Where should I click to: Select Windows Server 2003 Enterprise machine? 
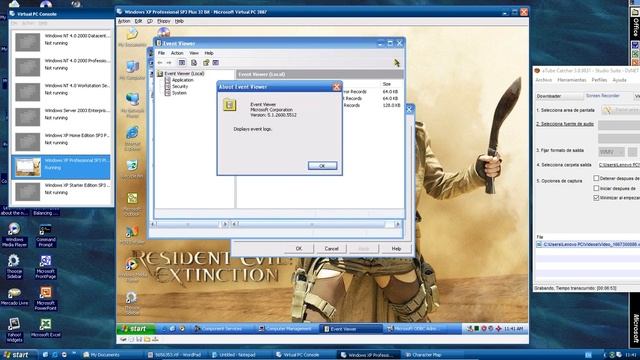[x=61, y=117]
